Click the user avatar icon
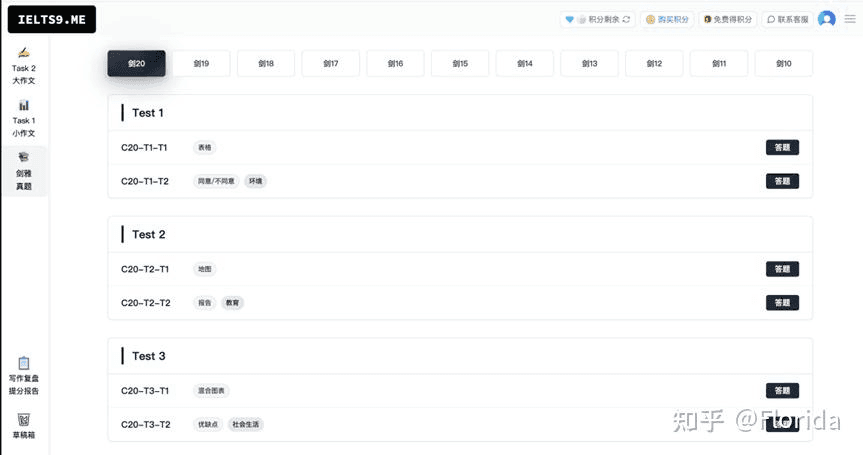 (826, 19)
